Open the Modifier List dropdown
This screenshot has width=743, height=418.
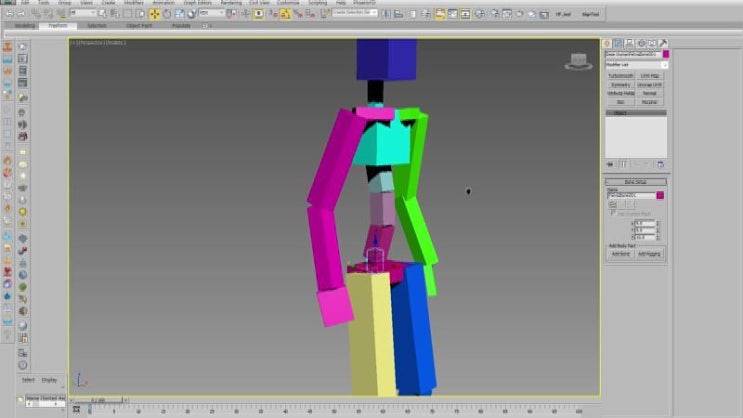[636, 64]
